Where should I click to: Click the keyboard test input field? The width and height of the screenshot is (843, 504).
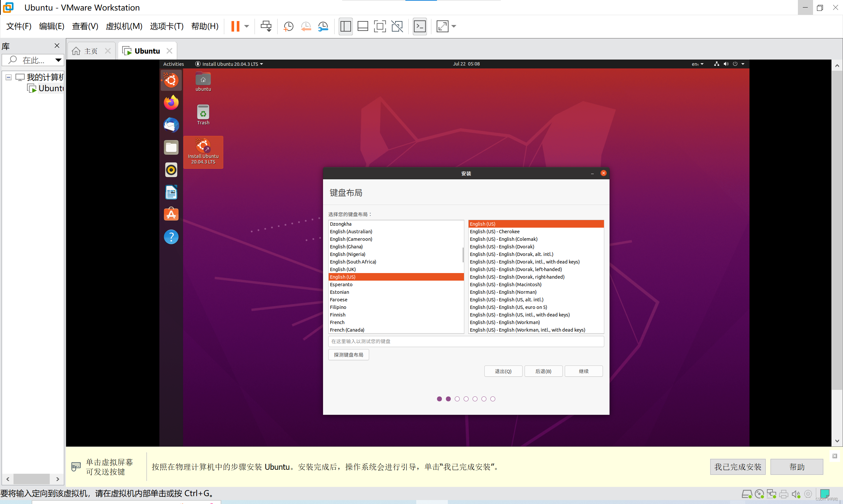[466, 341]
